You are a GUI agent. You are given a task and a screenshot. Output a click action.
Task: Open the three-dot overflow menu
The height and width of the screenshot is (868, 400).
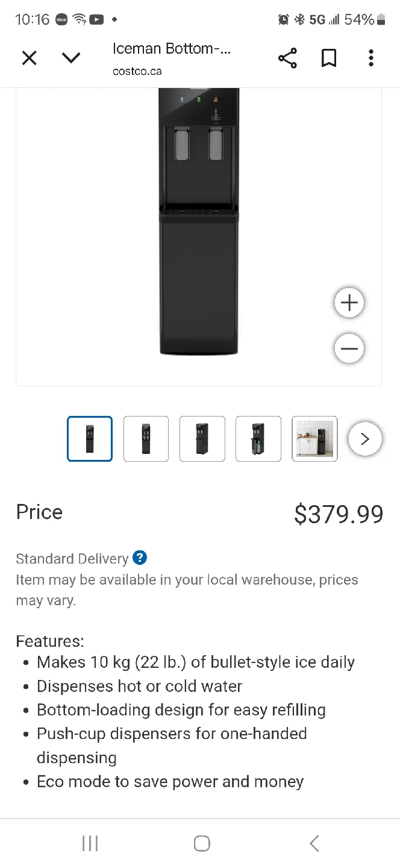(371, 58)
